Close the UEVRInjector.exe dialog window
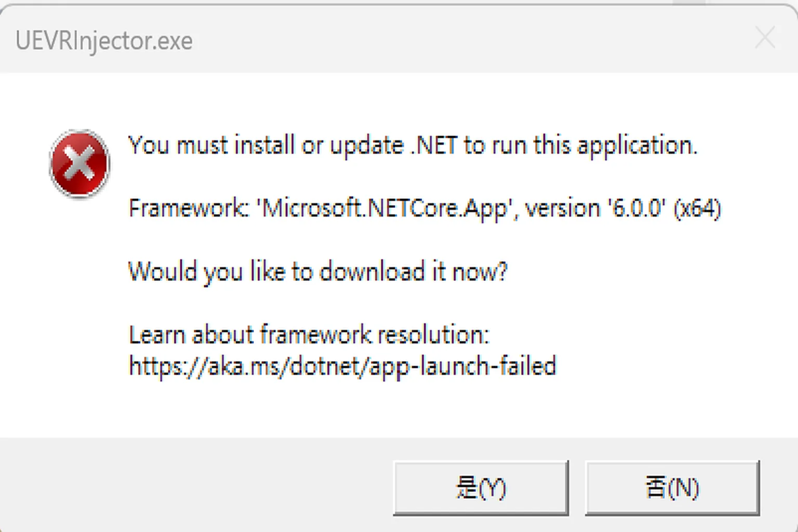Screen dimensions: 798x532 [765, 38]
